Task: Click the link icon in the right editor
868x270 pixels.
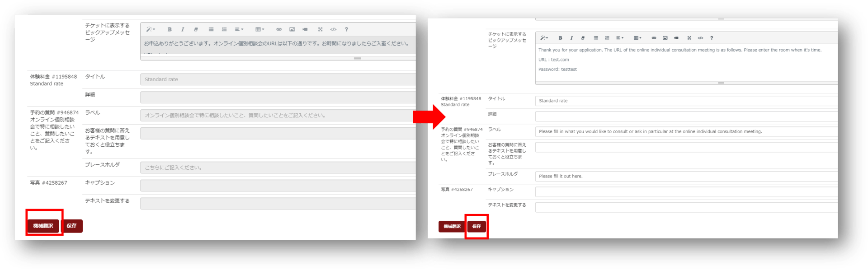Action: (x=654, y=38)
